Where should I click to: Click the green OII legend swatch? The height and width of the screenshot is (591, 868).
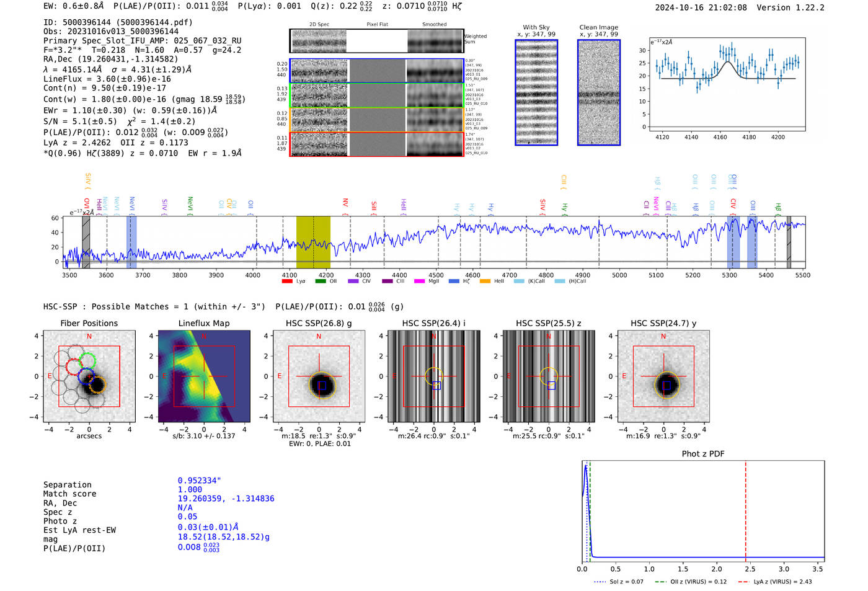pos(321,282)
